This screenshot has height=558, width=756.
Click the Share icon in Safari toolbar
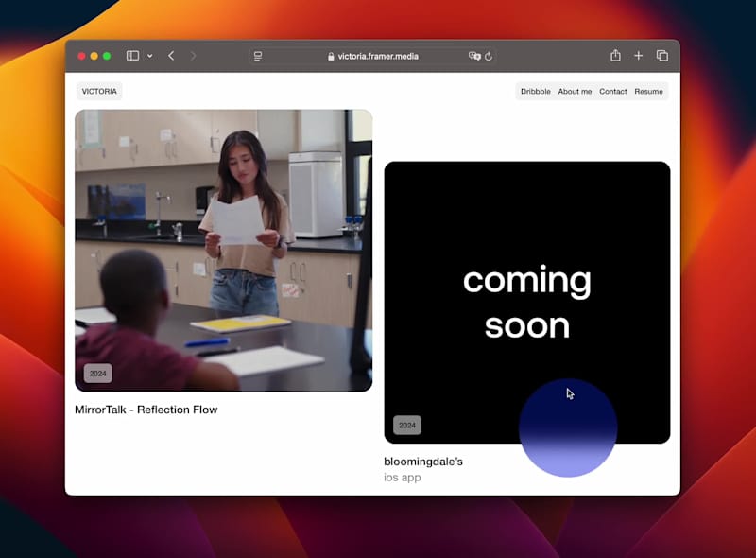click(x=616, y=56)
